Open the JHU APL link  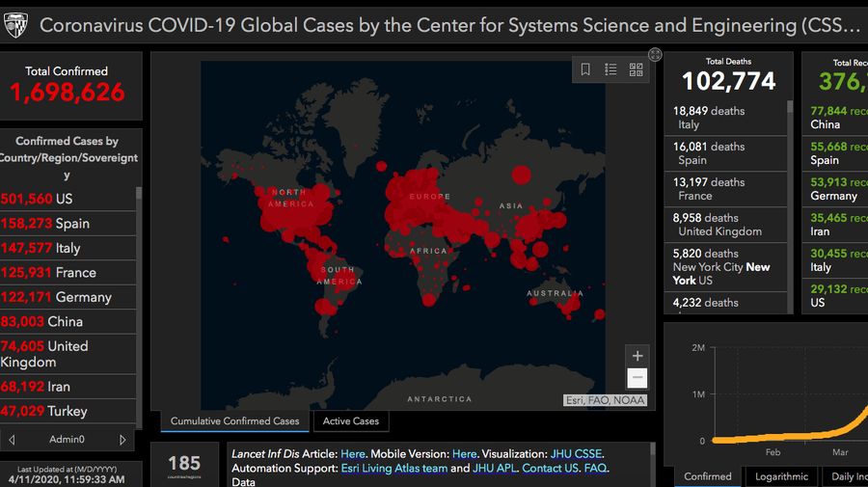pyautogui.click(x=494, y=468)
